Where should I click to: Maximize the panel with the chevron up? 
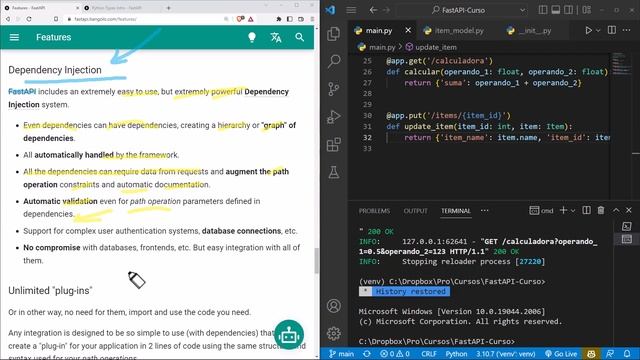[x=616, y=210]
